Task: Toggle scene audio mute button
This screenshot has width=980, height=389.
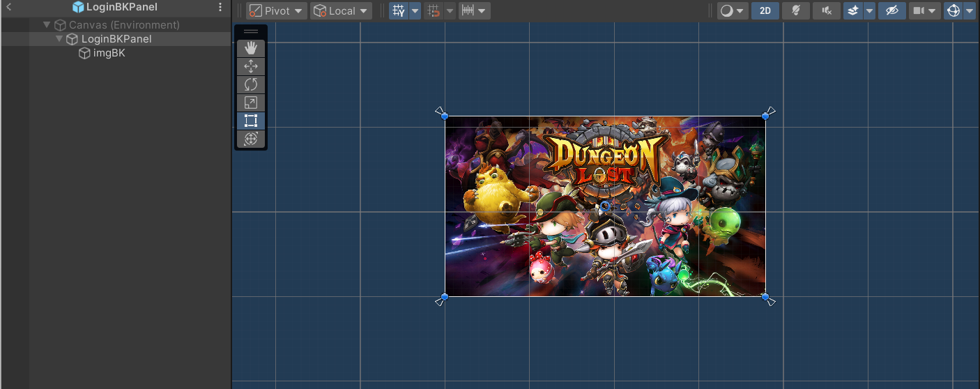Action: pyautogui.click(x=827, y=10)
